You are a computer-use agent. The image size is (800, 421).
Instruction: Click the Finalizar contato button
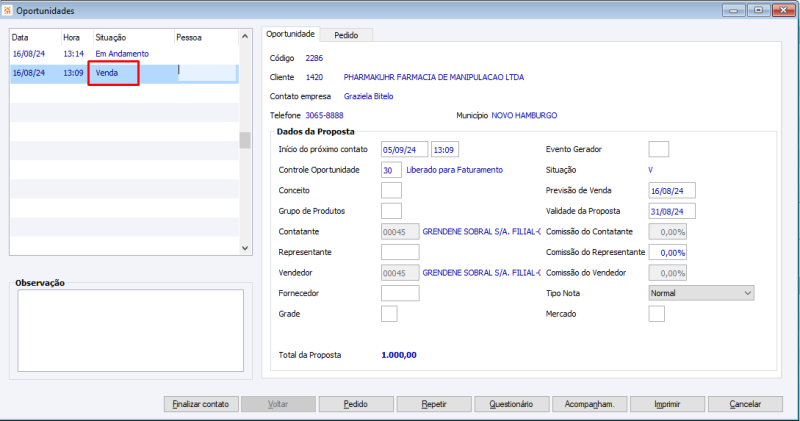201,404
